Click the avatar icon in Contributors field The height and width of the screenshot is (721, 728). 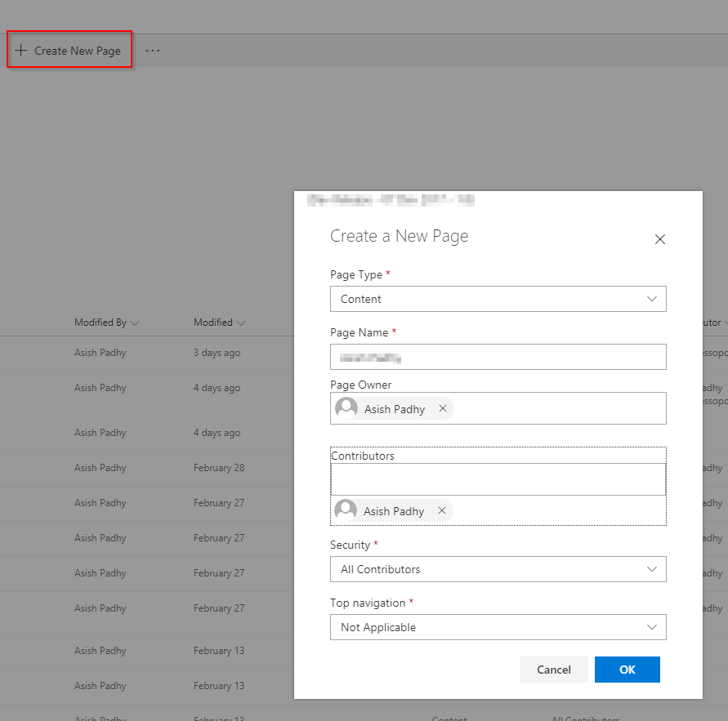coord(346,510)
